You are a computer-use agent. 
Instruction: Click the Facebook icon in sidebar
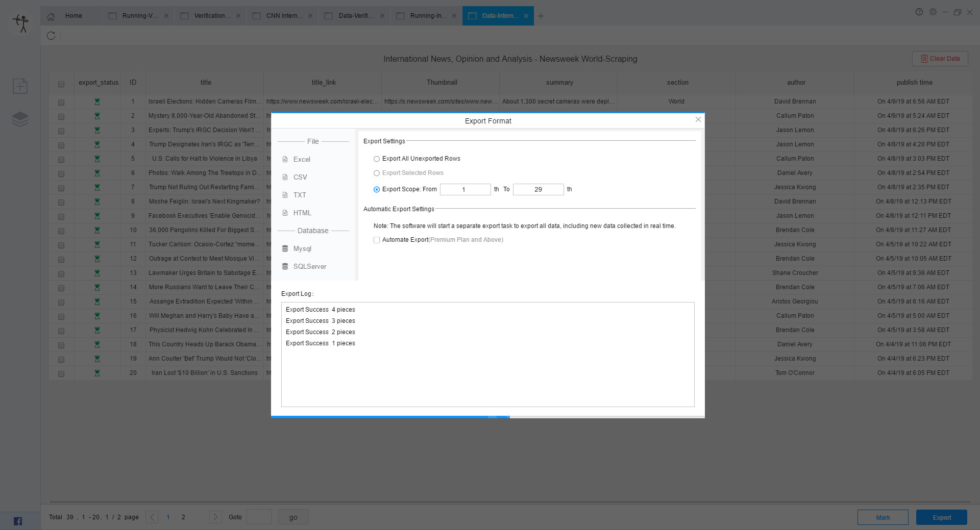click(x=18, y=521)
